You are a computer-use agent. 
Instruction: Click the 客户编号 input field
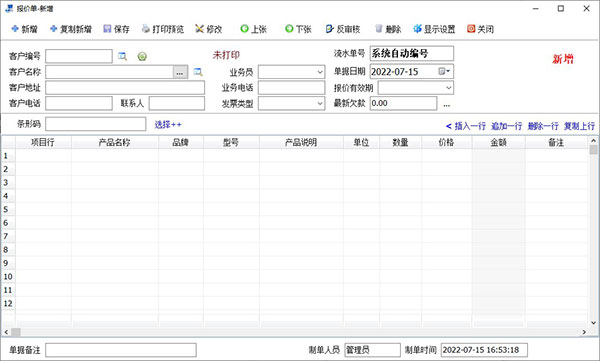79,56
